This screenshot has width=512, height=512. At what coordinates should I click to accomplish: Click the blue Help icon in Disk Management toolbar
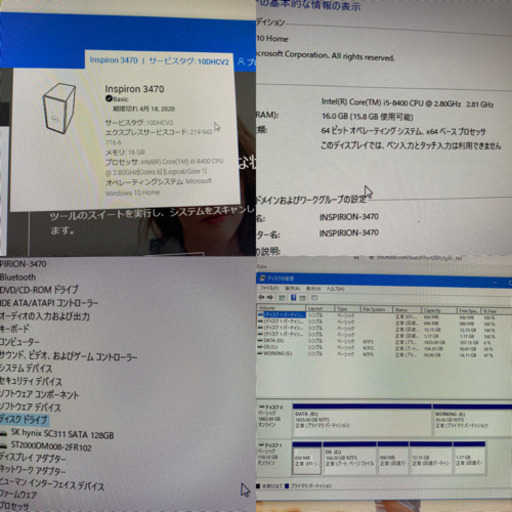(293, 297)
